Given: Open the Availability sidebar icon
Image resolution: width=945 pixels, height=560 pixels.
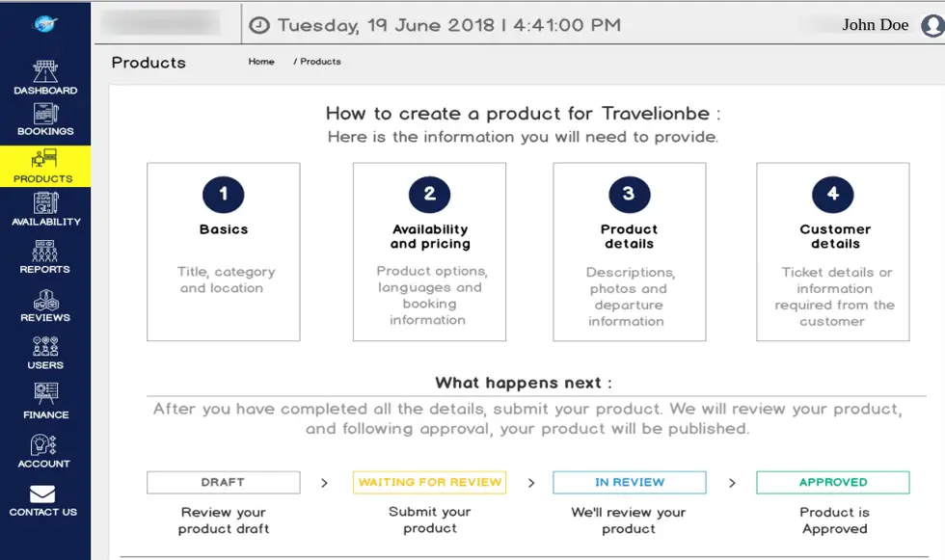Looking at the screenshot, I should pyautogui.click(x=46, y=203).
